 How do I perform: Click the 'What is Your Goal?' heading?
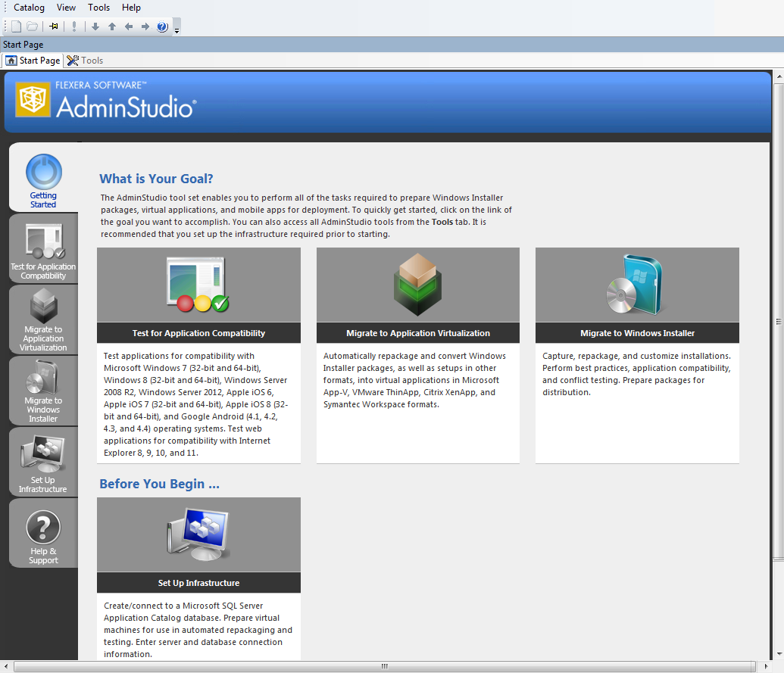pyautogui.click(x=156, y=179)
